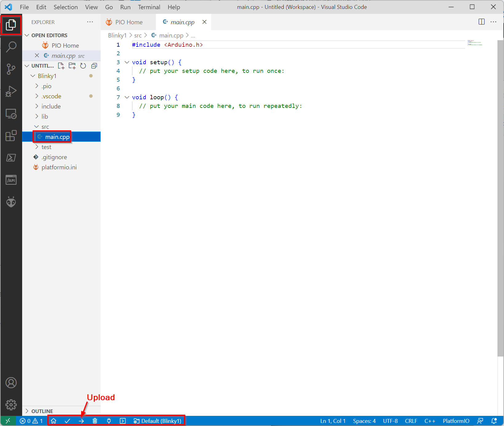Collapse the Untitled workspace section
This screenshot has width=504, height=426.
click(x=27, y=66)
